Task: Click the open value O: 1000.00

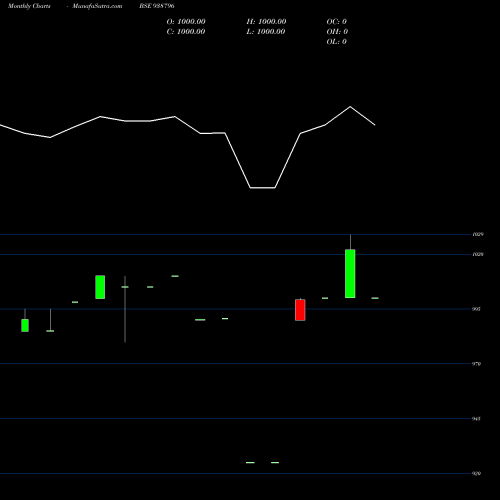Action: coord(186,22)
